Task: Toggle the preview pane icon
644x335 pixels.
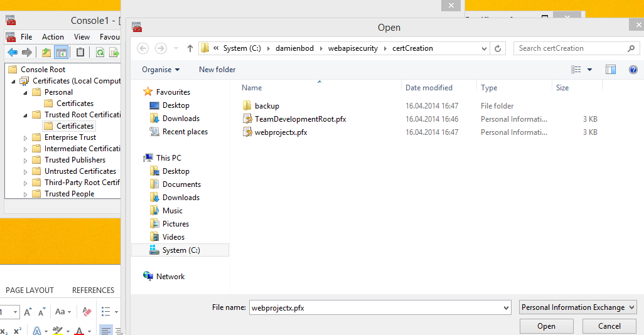Action: click(610, 70)
